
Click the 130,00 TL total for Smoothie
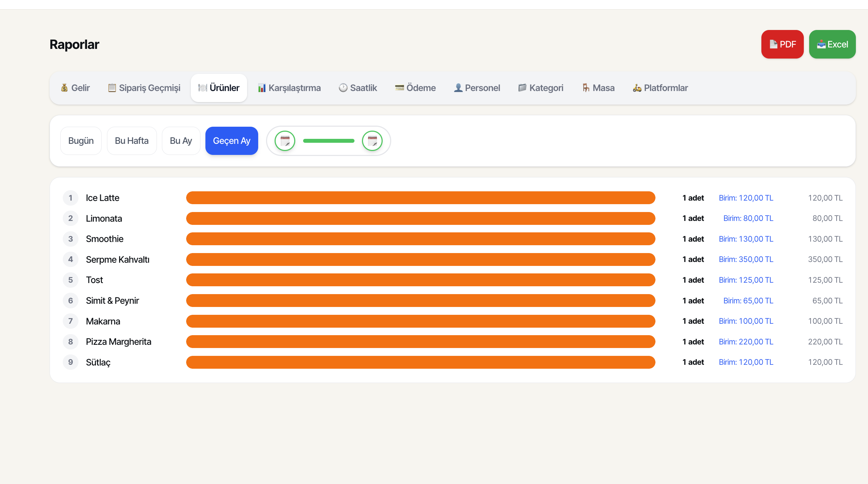[x=825, y=239]
